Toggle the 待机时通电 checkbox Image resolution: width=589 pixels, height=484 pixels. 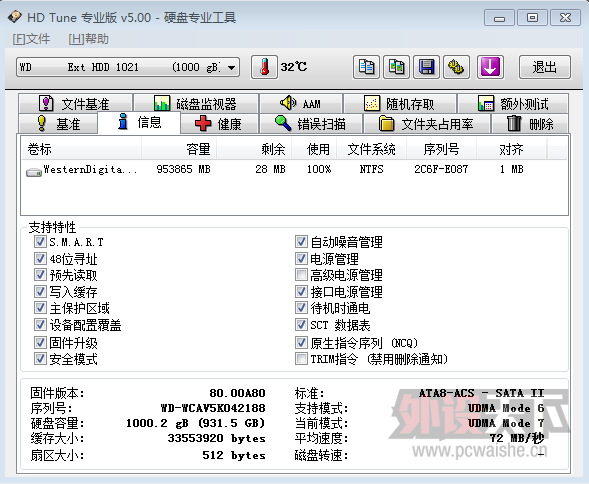click(x=301, y=308)
